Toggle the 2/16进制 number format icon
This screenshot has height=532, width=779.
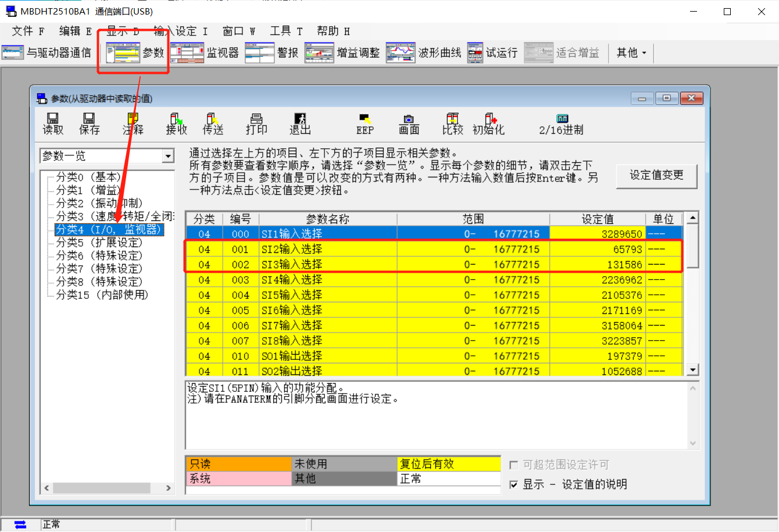[x=561, y=124]
